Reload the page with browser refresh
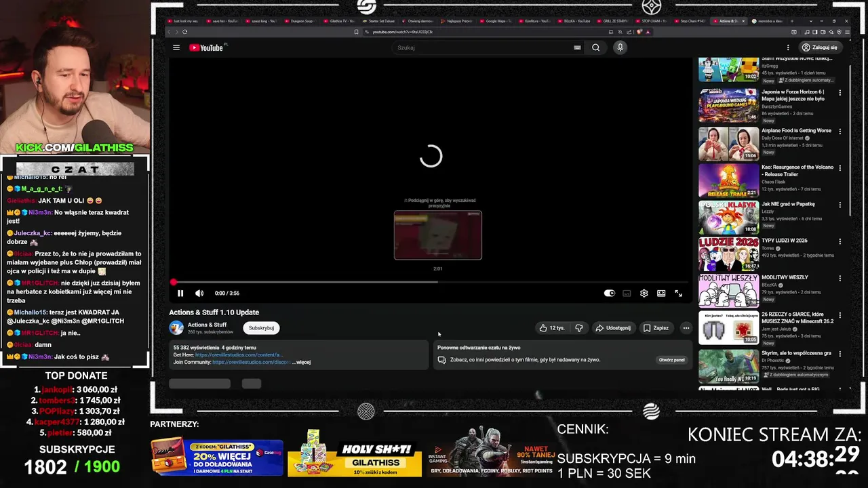 pyautogui.click(x=184, y=32)
